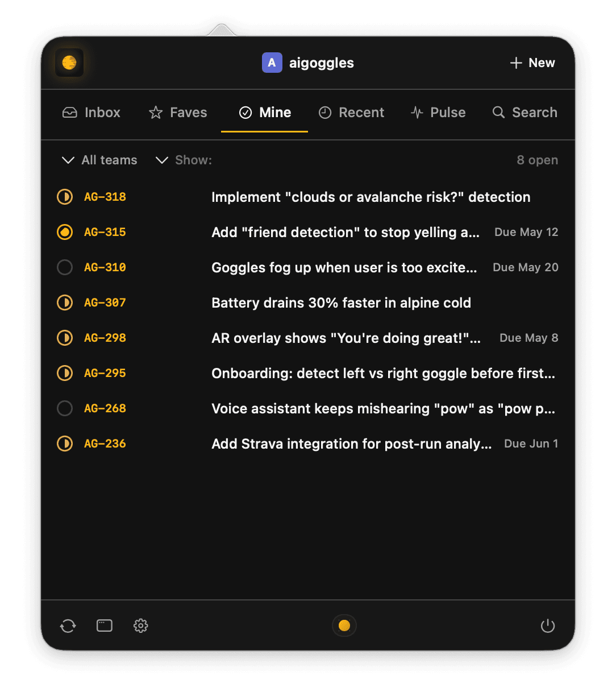Viewport: 616px width, 696px height.
Task: Open the Search tab
Action: (525, 113)
